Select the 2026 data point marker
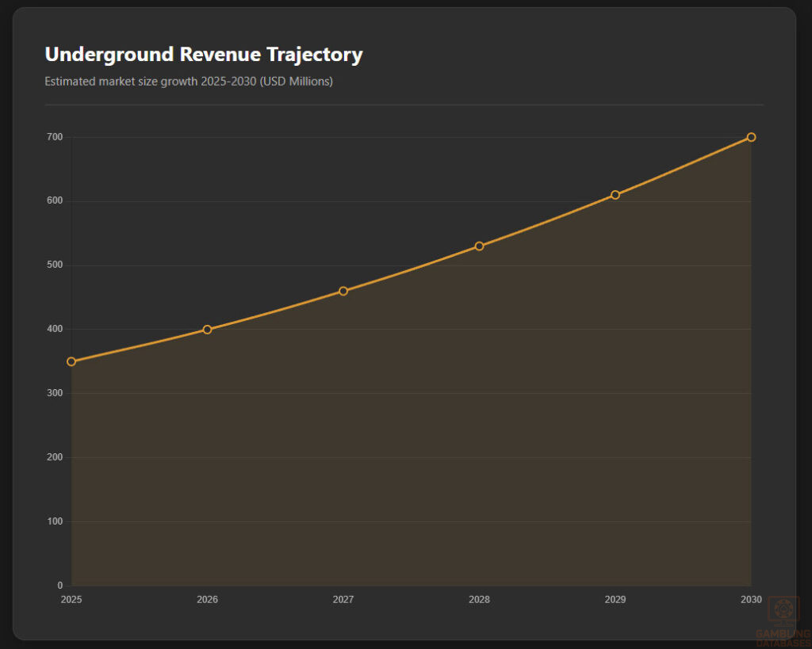This screenshot has height=649, width=812. tap(207, 329)
